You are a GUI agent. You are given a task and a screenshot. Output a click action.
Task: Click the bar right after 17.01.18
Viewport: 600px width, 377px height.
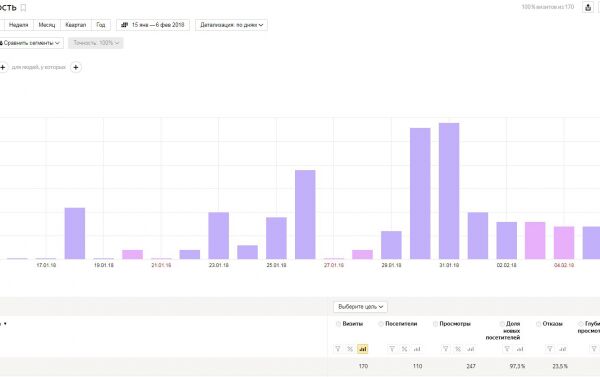click(x=75, y=233)
